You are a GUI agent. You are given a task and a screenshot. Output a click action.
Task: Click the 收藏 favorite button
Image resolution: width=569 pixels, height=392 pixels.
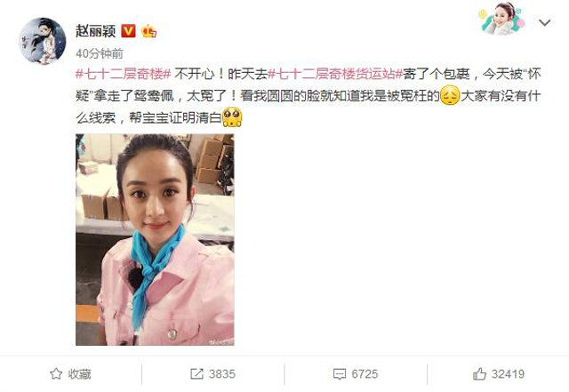(x=70, y=374)
